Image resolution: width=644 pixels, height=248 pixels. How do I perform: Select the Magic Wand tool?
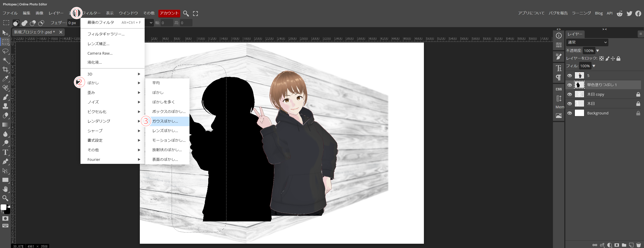(6, 60)
